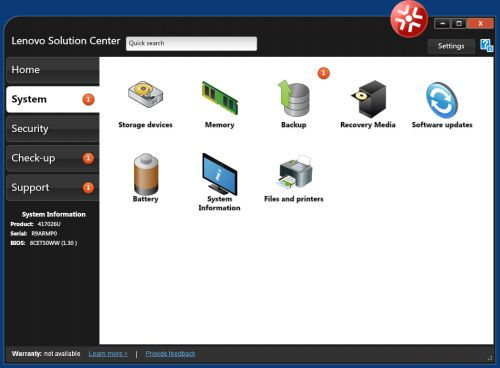
Task: Focus the Quick search field
Action: point(191,44)
